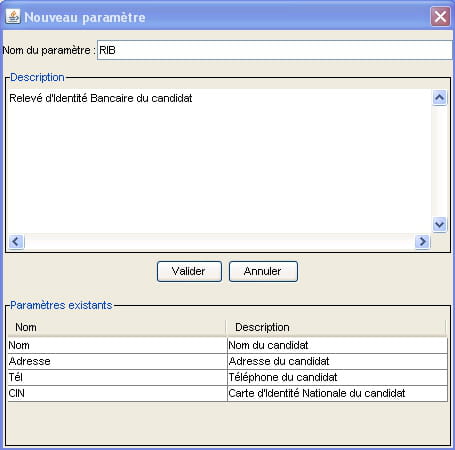Click the description scroll down arrow
Image resolution: width=455 pixels, height=450 pixels.
(439, 224)
